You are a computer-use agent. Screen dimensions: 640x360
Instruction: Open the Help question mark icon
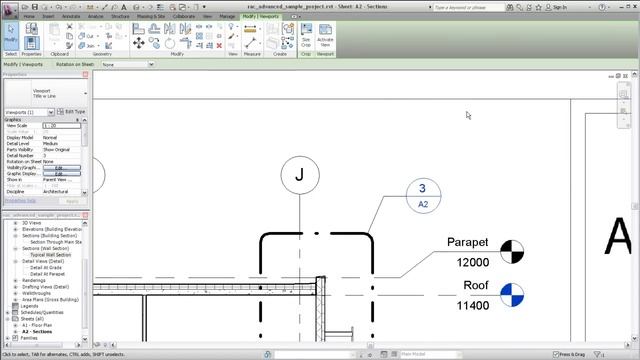(602, 7)
